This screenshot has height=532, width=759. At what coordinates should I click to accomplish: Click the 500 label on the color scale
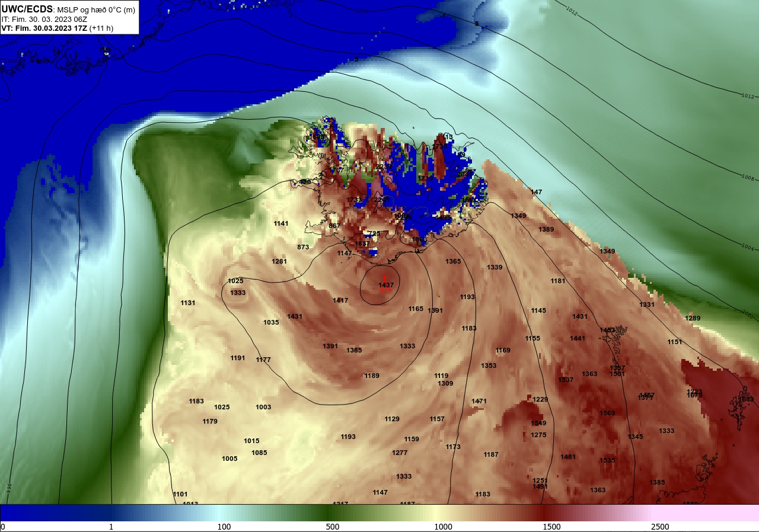click(332, 527)
